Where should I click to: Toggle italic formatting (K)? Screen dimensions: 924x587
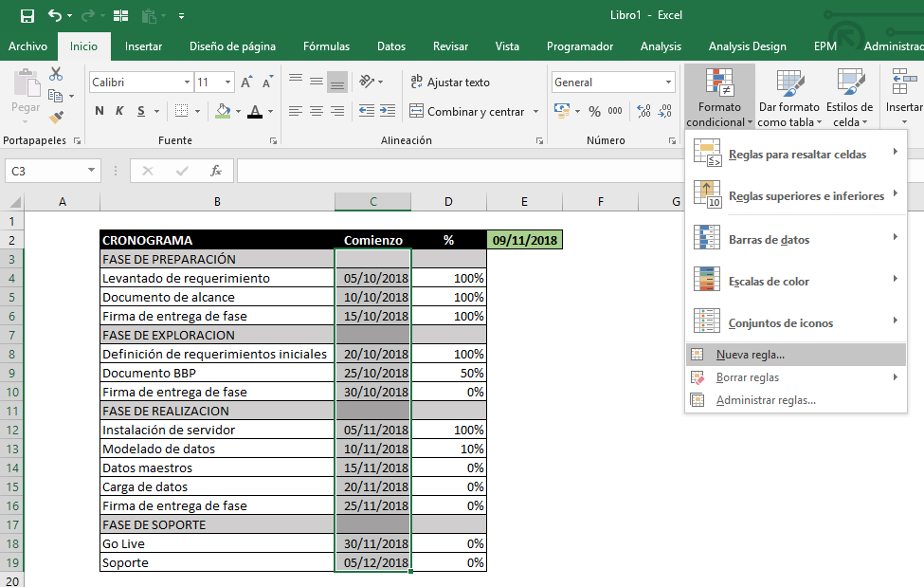coord(120,112)
